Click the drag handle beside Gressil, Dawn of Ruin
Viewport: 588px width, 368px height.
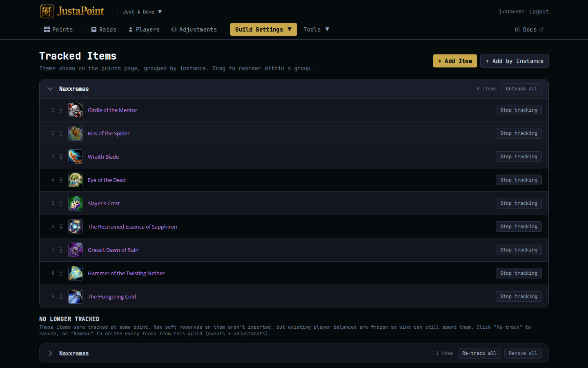61,250
